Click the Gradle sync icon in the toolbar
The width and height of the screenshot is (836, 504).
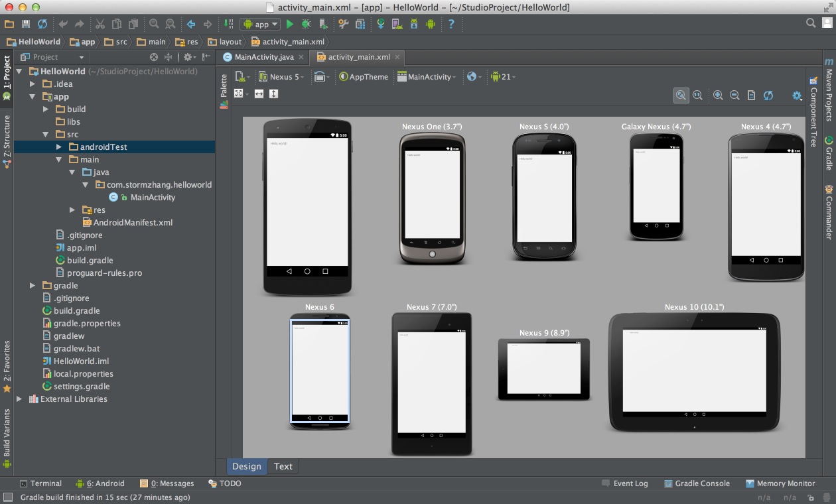(382, 24)
